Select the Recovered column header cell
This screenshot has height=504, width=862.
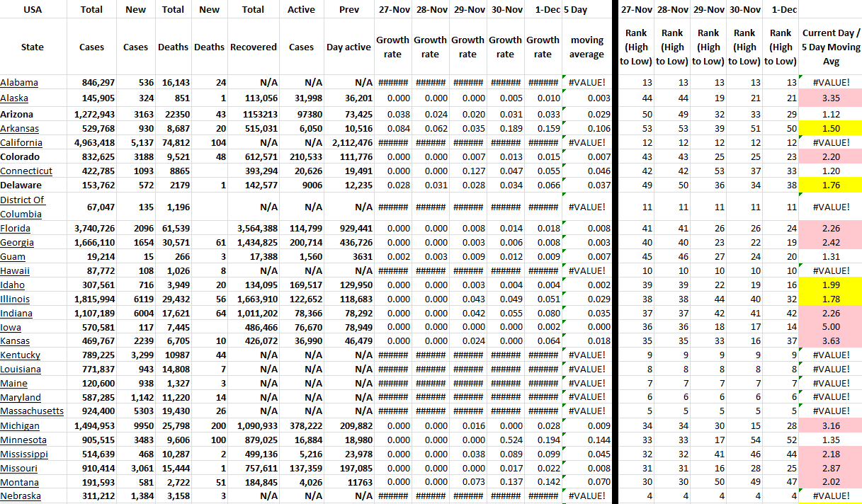pos(253,47)
